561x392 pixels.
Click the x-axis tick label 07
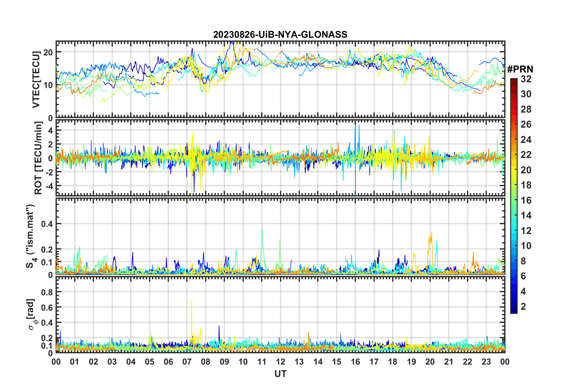187,362
